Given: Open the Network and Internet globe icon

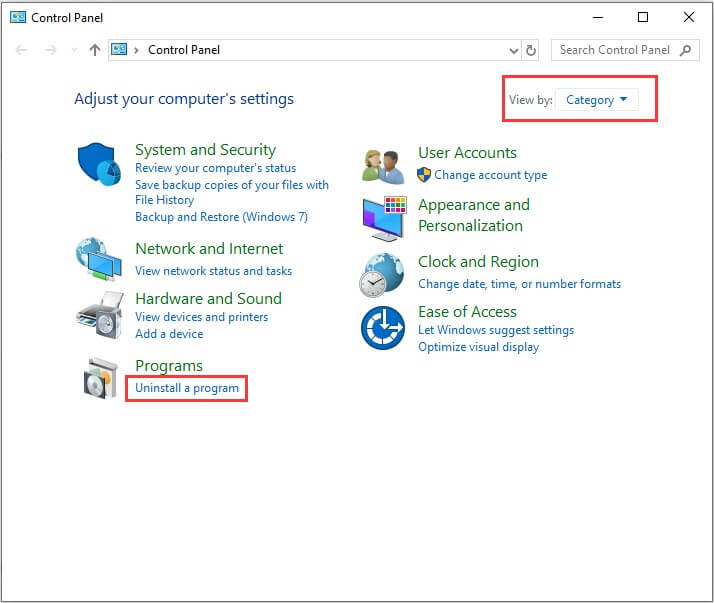Looking at the screenshot, I should tap(99, 259).
